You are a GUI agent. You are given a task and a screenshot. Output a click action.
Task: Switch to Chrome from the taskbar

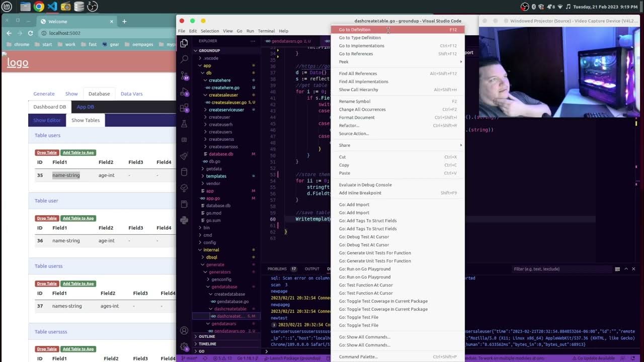pos(39,7)
